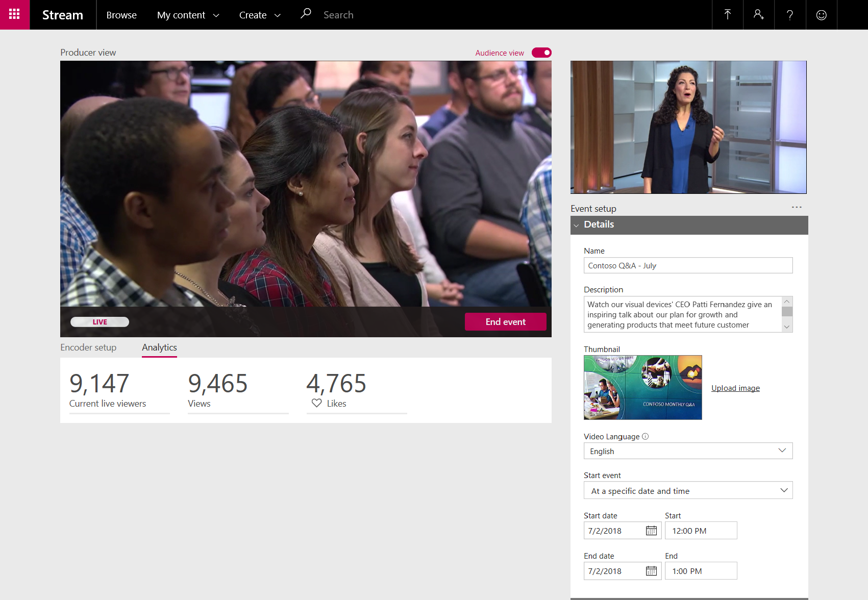868x600 pixels.
Task: Switch to the Encoder setup tab
Action: tap(88, 347)
